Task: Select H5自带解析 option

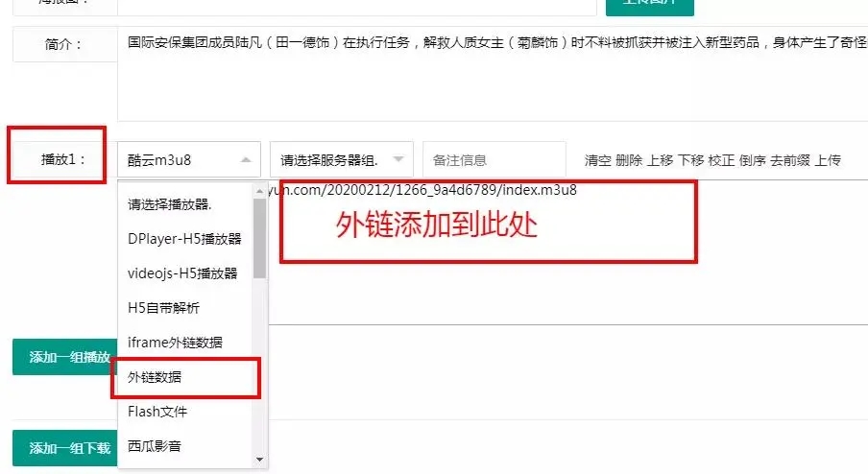Action: tap(163, 308)
